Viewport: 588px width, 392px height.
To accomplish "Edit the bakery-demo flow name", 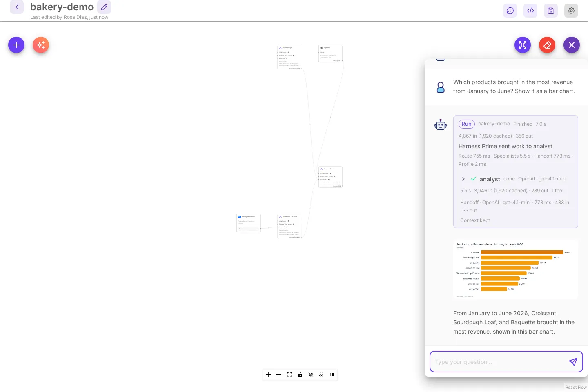I will click(x=104, y=7).
